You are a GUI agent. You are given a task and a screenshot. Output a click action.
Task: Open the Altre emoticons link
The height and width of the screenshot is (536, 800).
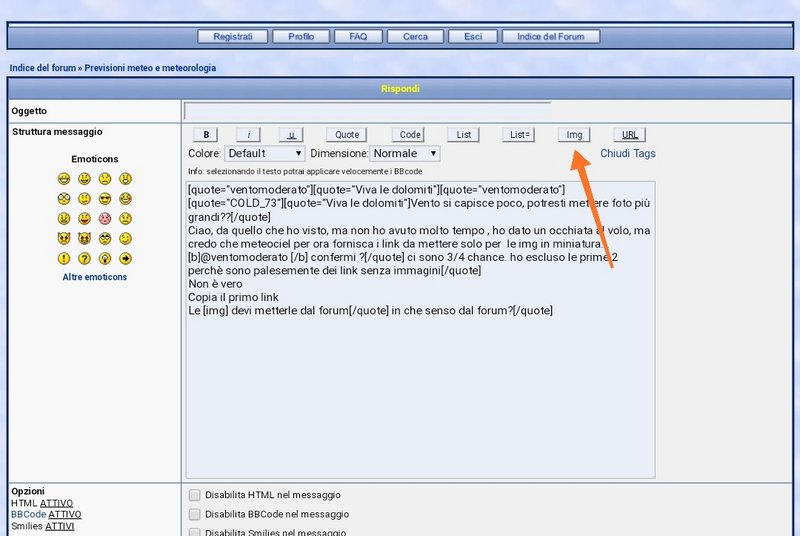94,277
